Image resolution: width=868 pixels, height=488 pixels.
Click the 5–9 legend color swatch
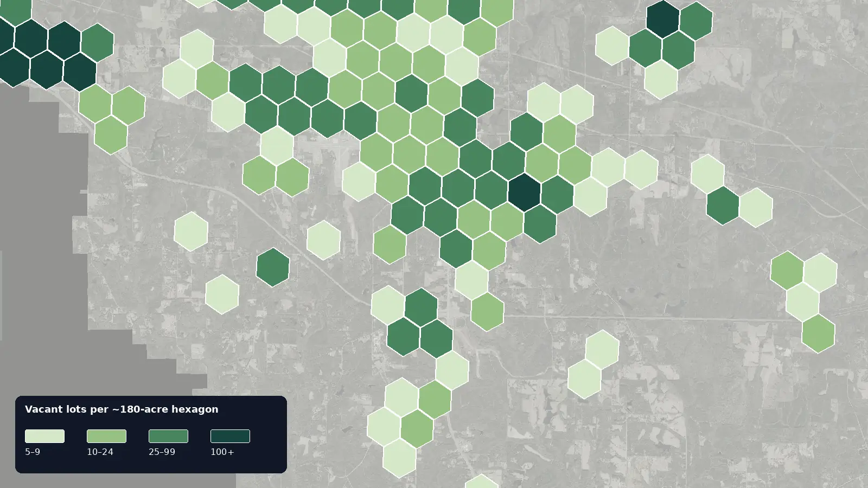tap(44, 436)
